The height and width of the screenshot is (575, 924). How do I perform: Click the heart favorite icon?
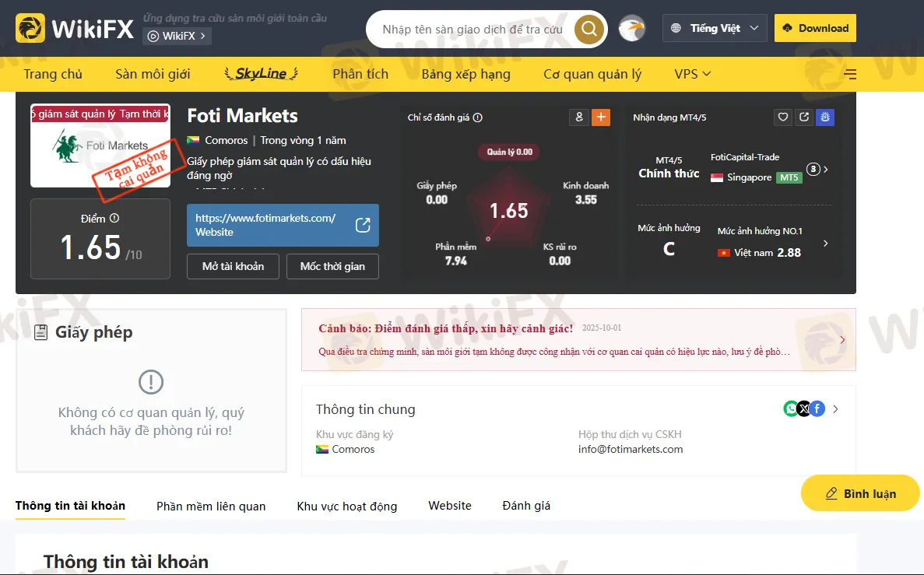(782, 117)
